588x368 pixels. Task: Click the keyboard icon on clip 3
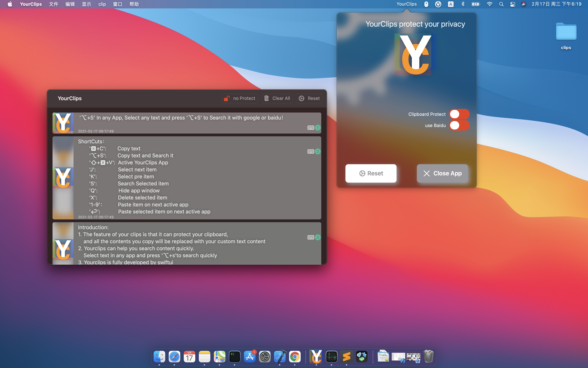coord(311,237)
